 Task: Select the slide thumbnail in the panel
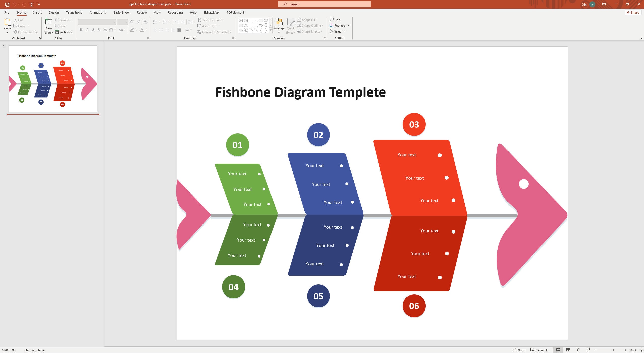pyautogui.click(x=53, y=78)
